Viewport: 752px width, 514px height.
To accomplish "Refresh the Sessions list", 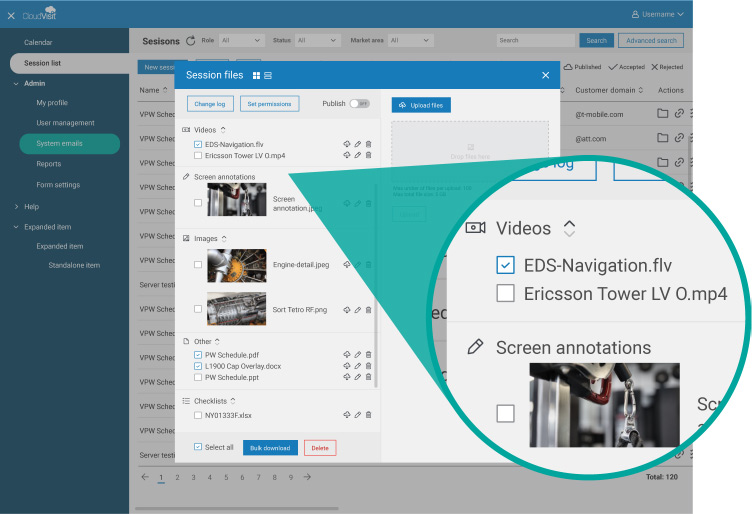I will (190, 41).
